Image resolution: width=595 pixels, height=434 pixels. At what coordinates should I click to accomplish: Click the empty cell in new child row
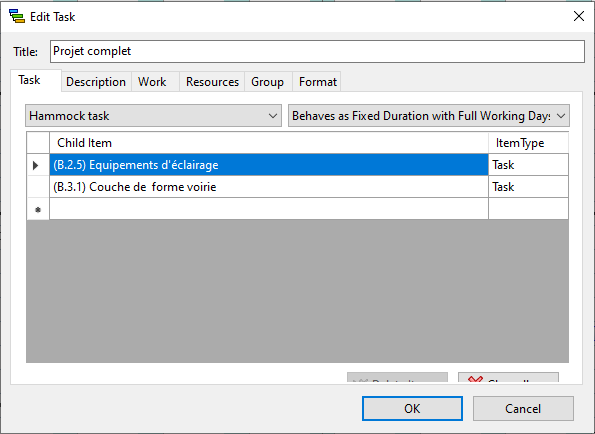pyautogui.click(x=269, y=209)
